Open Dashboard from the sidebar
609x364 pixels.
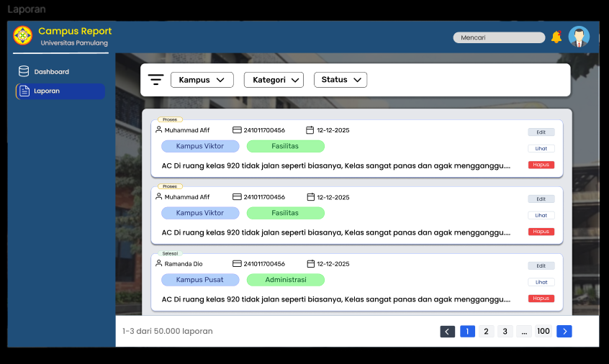51,72
